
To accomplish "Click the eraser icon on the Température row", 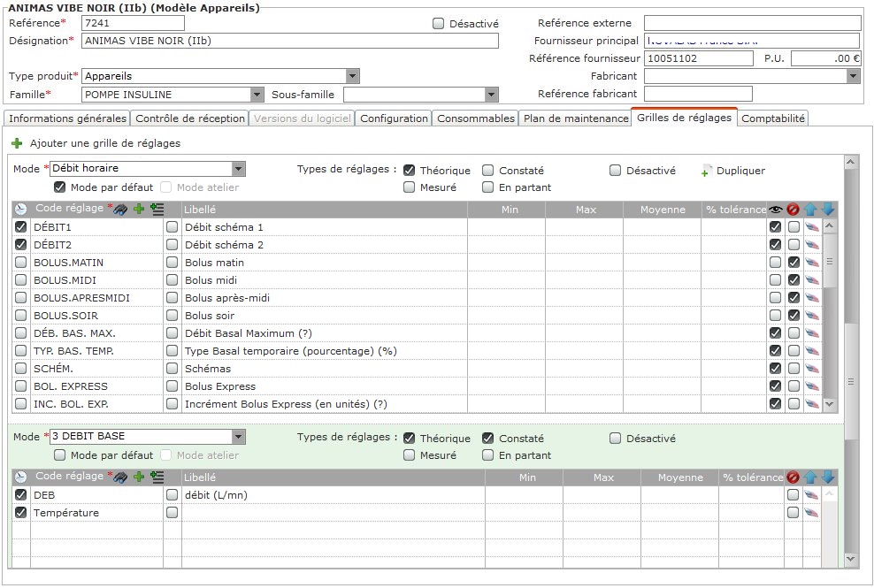I will [x=811, y=513].
